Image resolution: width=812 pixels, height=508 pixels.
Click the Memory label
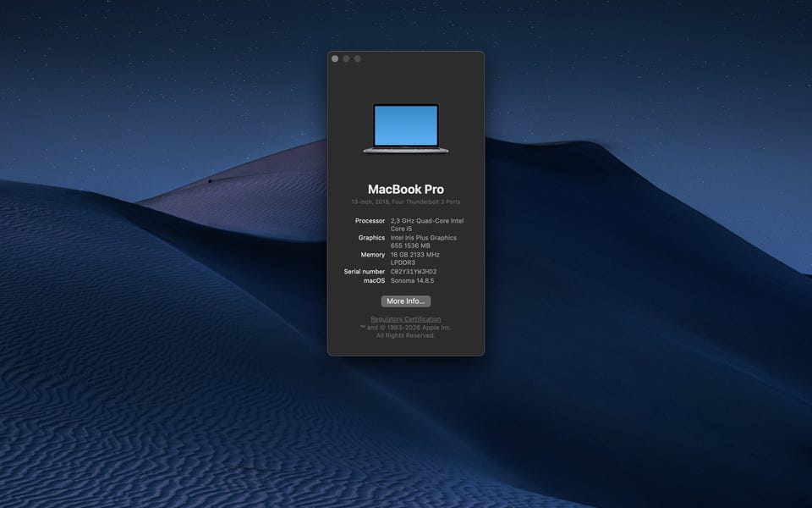[x=373, y=255]
